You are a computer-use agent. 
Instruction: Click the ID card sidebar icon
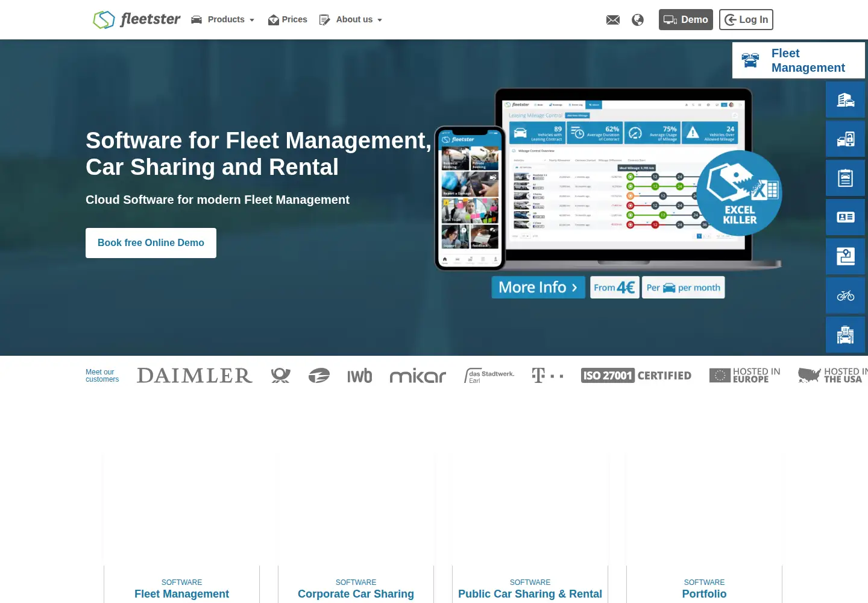[x=846, y=217]
